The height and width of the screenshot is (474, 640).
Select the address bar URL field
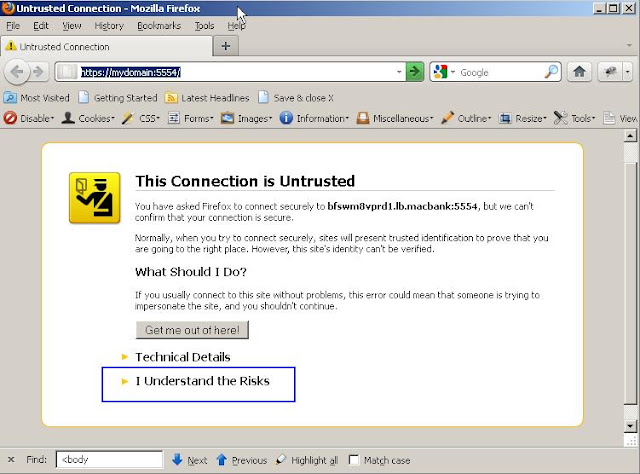[230, 72]
